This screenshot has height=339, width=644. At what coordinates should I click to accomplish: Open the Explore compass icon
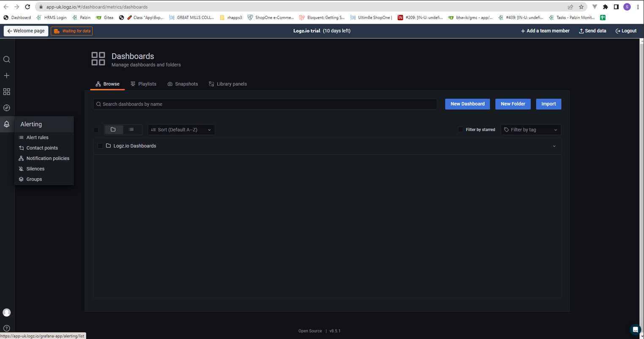(7, 108)
